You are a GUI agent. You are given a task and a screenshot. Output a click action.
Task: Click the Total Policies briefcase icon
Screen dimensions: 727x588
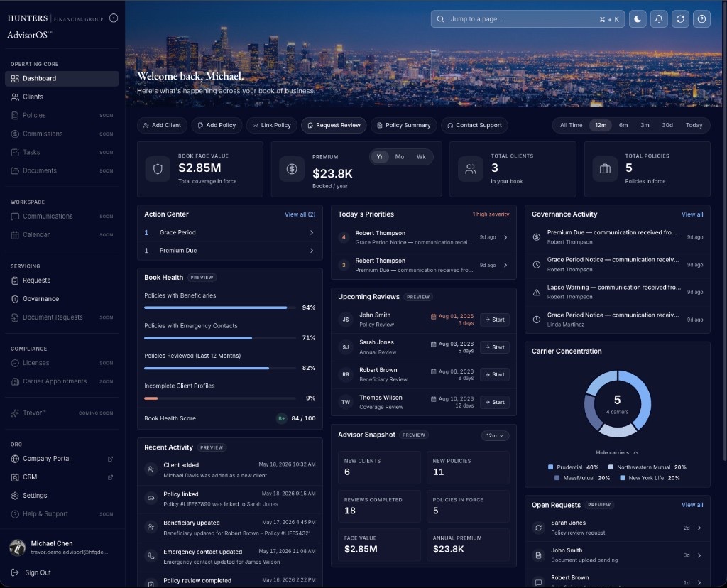tap(605, 169)
